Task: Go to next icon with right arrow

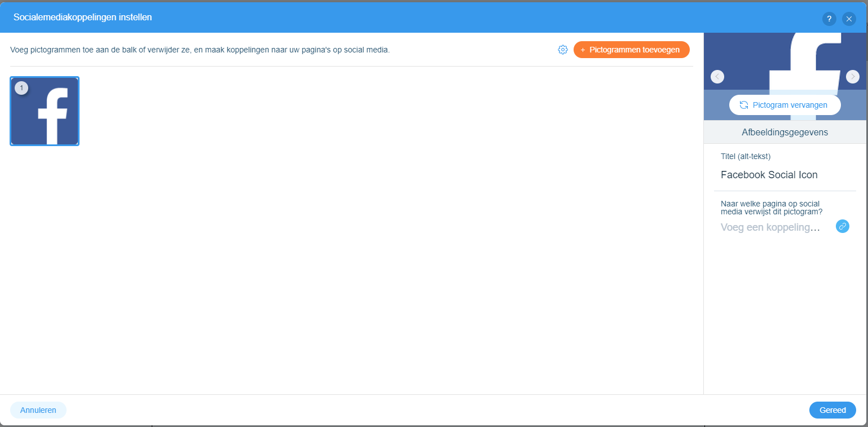Action: coord(853,77)
